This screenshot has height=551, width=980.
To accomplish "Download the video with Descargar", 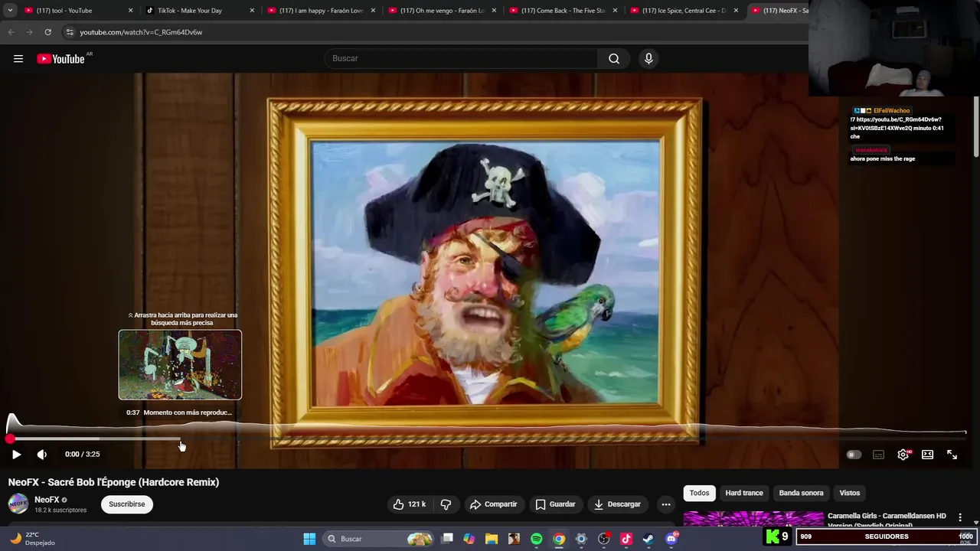I will pos(617,504).
